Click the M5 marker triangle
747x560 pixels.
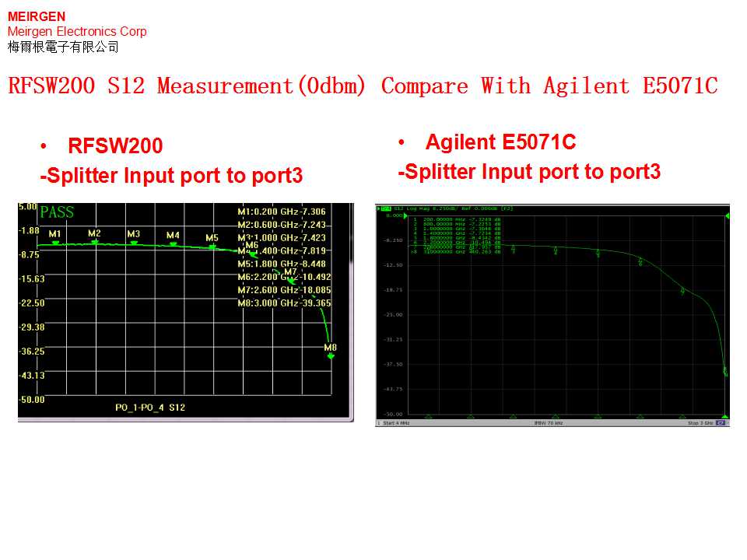pyautogui.click(x=212, y=247)
